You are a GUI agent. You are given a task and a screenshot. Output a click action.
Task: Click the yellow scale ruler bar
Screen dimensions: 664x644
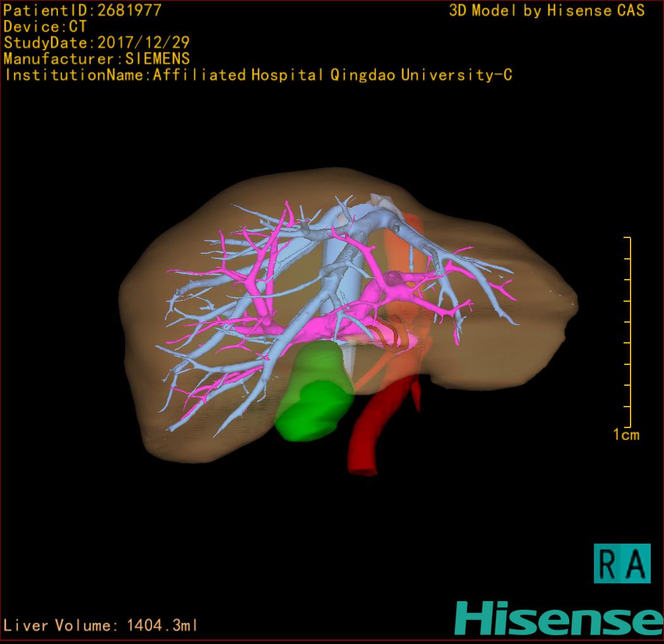[628, 332]
